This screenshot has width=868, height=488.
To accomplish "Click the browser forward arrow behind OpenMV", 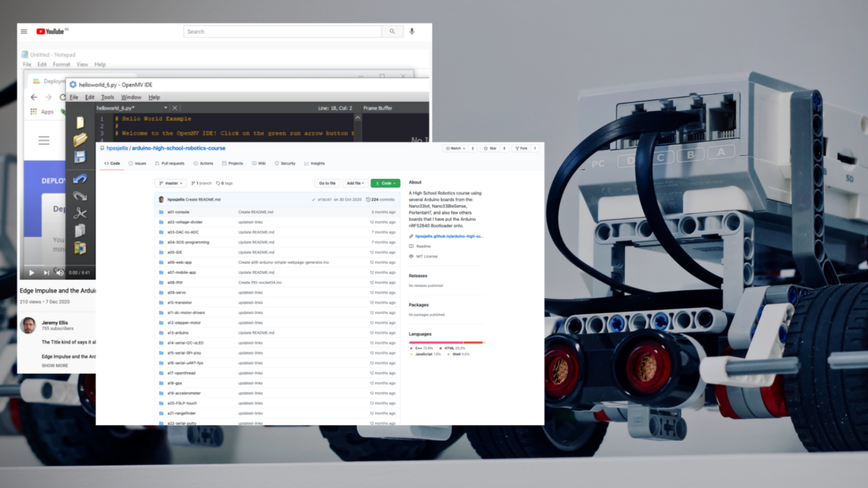I will pos(48,97).
